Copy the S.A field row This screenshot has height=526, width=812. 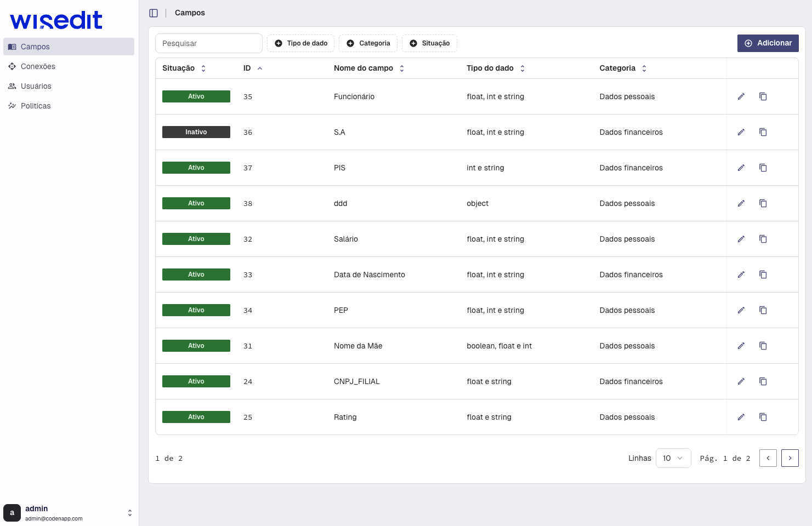click(763, 132)
